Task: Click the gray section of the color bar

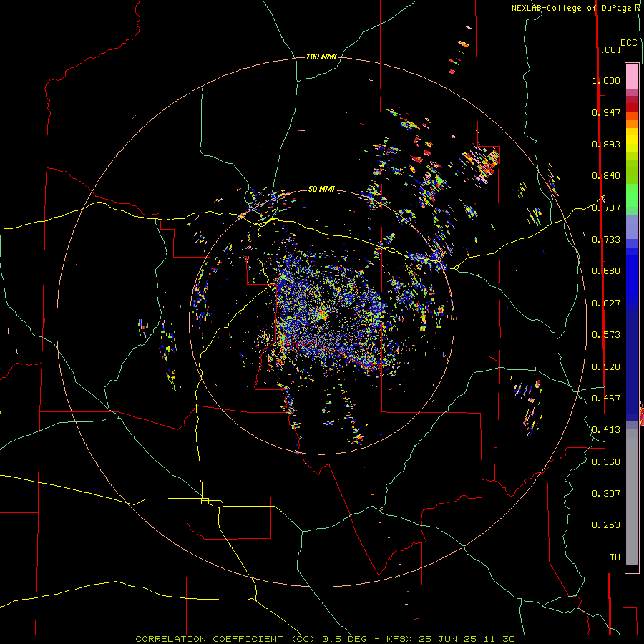Action: 632,497
